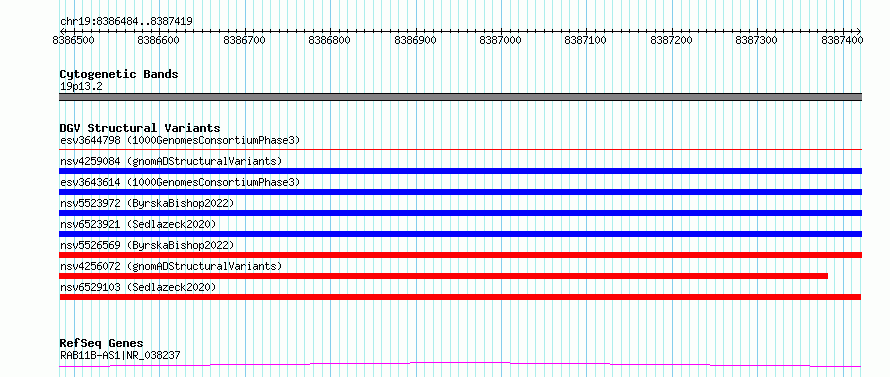Click the red nsv6529103 variant bar
The width and height of the screenshot is (890, 377).
[460, 297]
